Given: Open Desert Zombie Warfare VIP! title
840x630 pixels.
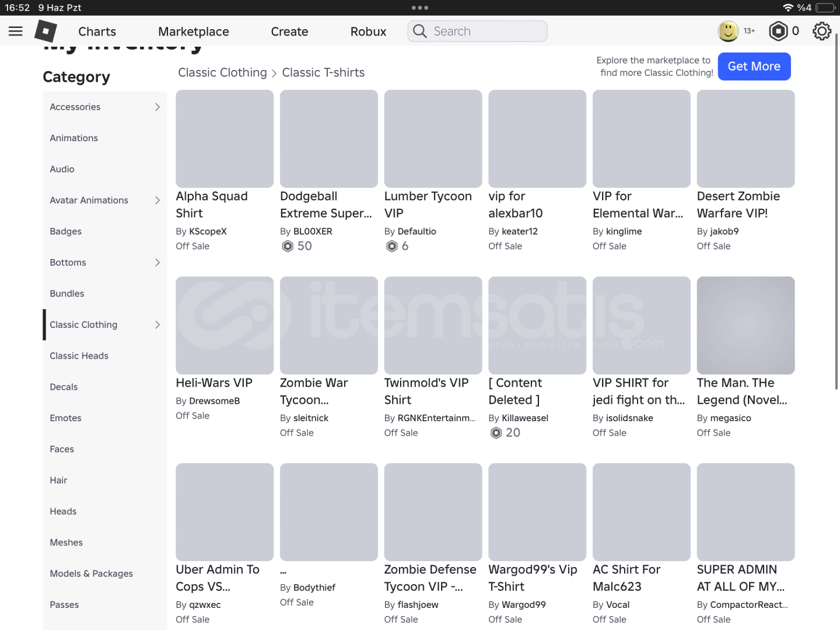Looking at the screenshot, I should point(738,205).
